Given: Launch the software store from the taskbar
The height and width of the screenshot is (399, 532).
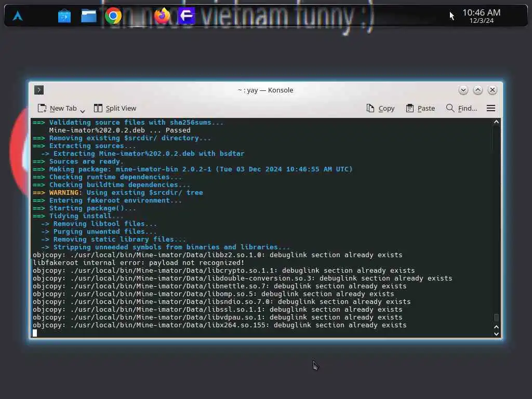Looking at the screenshot, I should pos(64,16).
